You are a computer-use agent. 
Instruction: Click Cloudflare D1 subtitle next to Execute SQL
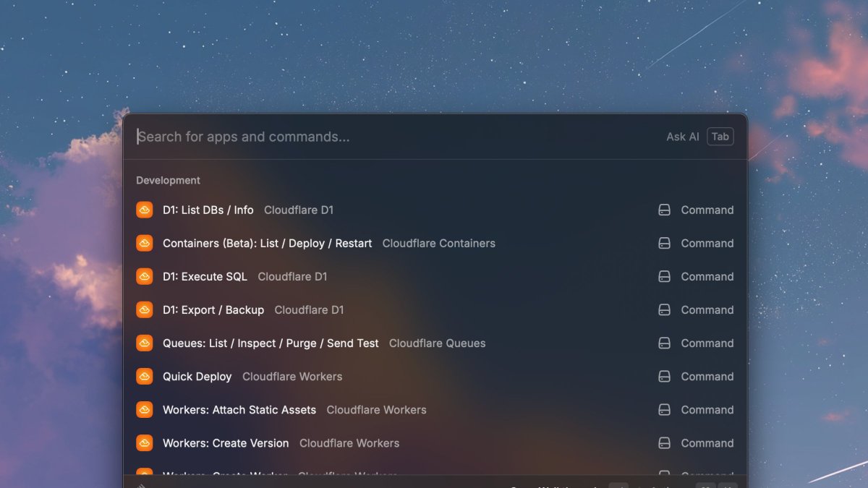click(293, 276)
